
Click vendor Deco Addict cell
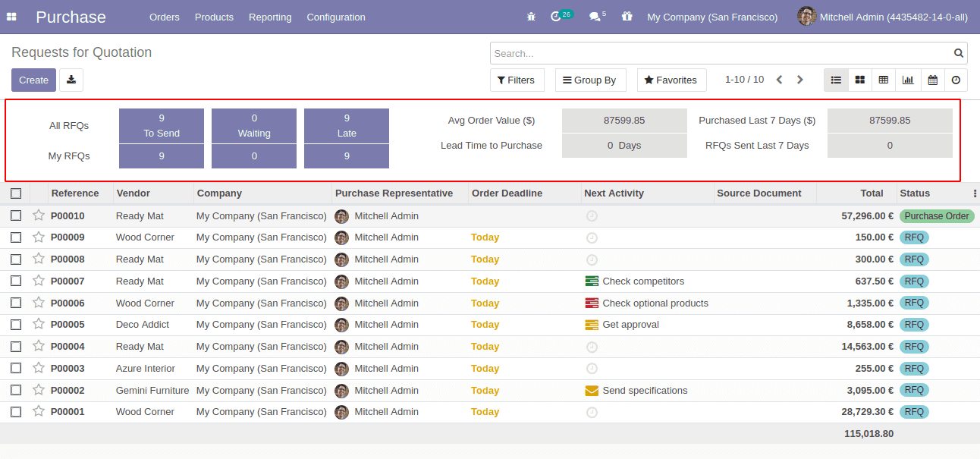tap(143, 324)
